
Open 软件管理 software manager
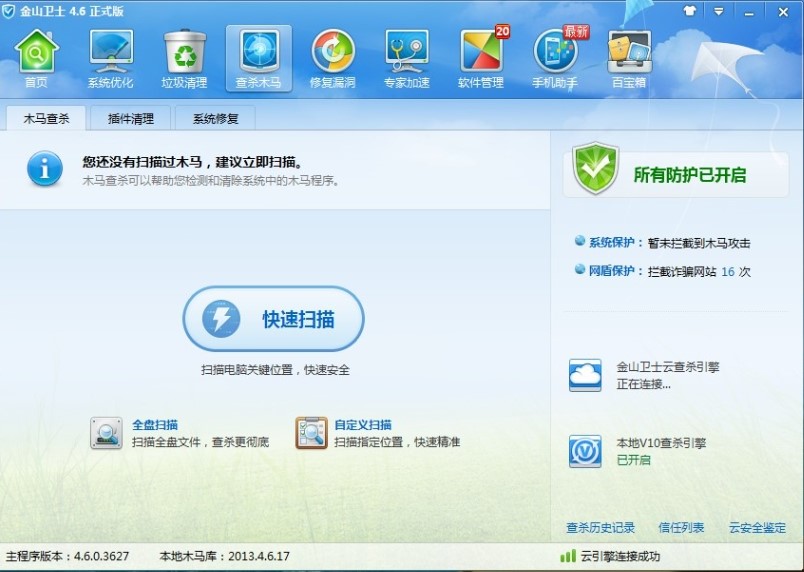coord(481,58)
